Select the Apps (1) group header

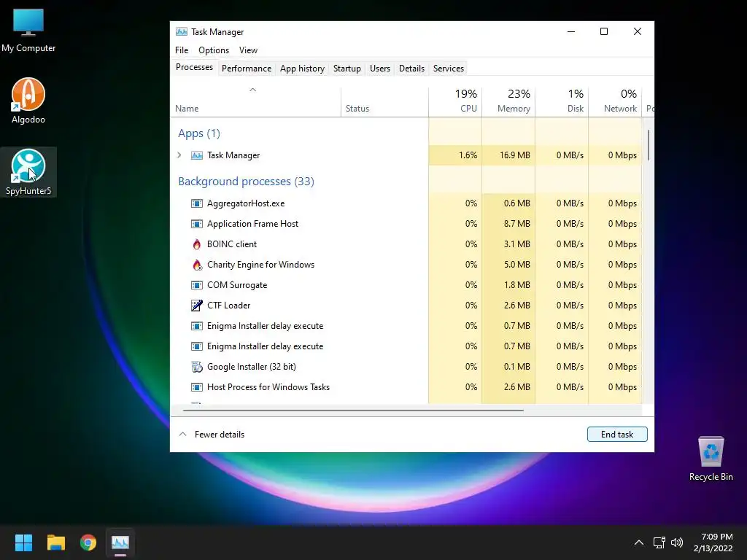pos(198,133)
